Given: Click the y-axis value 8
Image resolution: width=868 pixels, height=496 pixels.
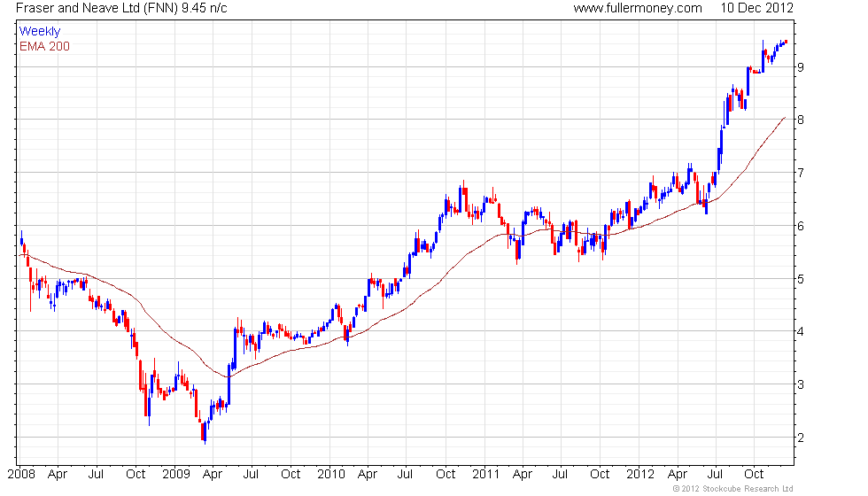Looking at the screenshot, I should pos(801,120).
